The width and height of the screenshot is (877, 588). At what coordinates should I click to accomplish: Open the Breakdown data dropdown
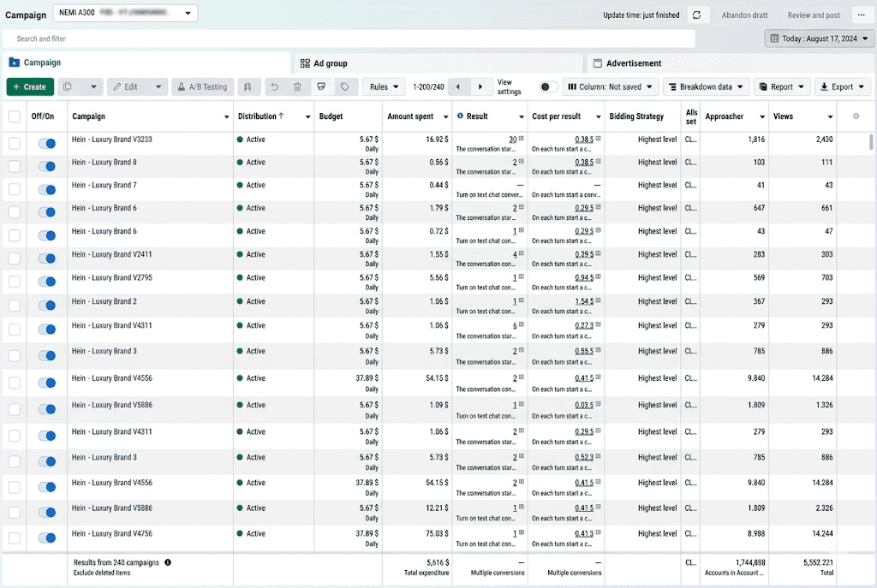tap(706, 86)
